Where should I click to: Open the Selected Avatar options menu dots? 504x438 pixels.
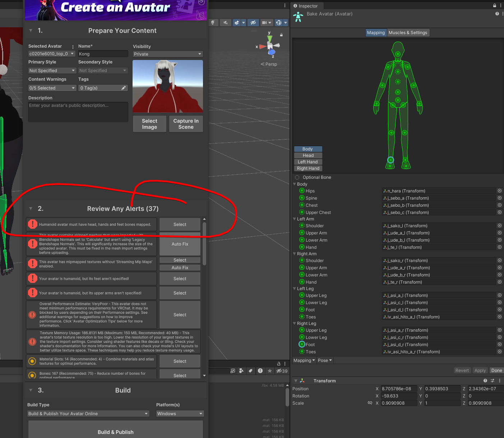[73, 47]
